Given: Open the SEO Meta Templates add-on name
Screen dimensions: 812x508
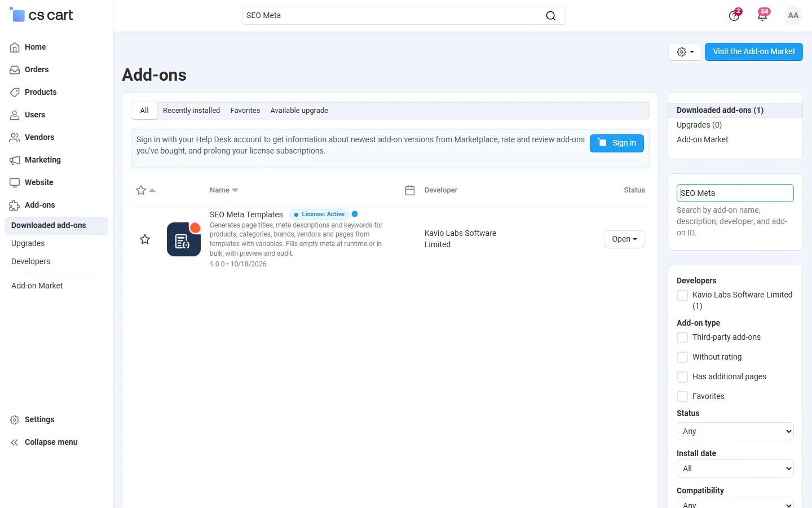Looking at the screenshot, I should 246,214.
